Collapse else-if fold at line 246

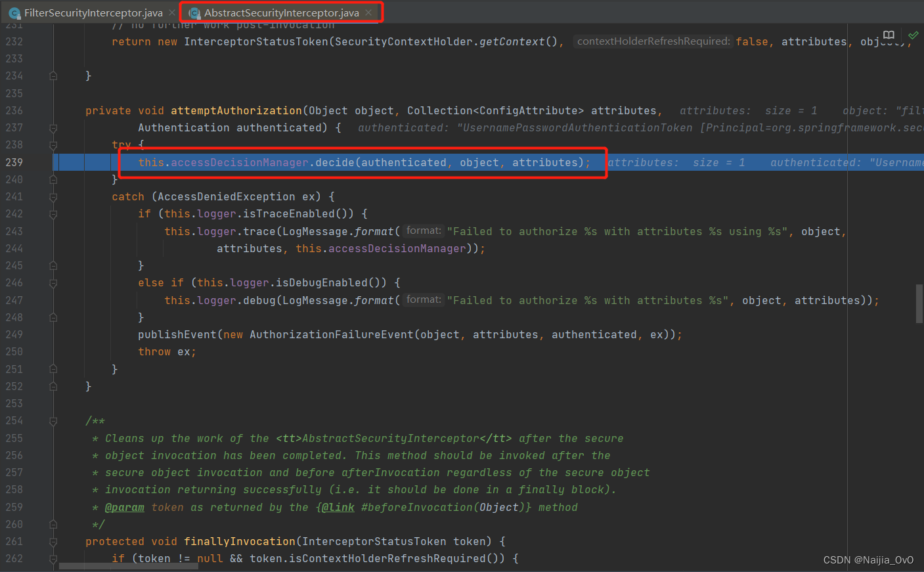coord(53,283)
